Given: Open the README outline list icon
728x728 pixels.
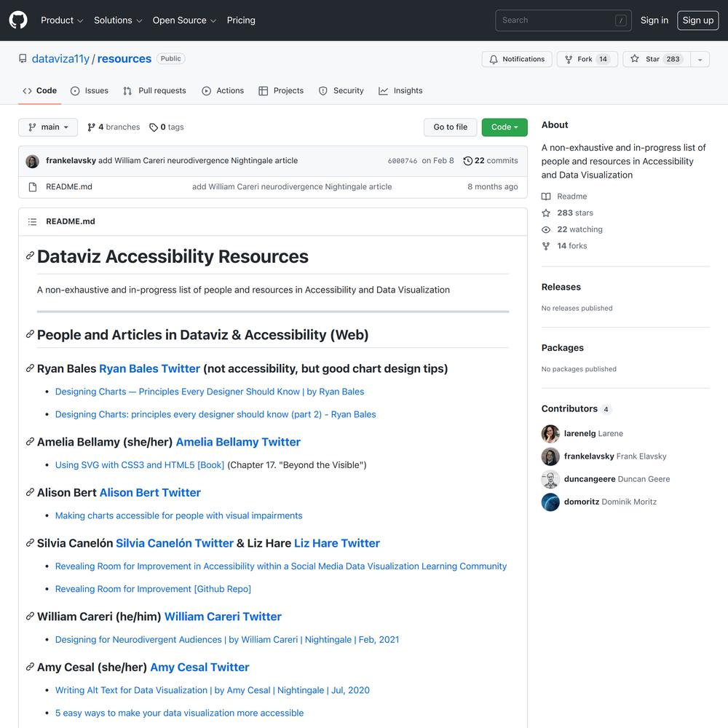Looking at the screenshot, I should point(32,221).
